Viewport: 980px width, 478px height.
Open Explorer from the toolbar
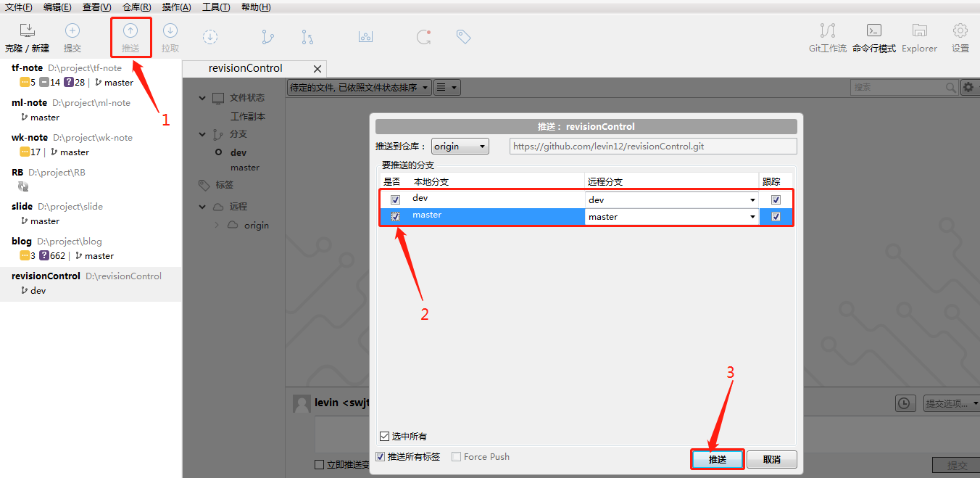pyautogui.click(x=920, y=38)
